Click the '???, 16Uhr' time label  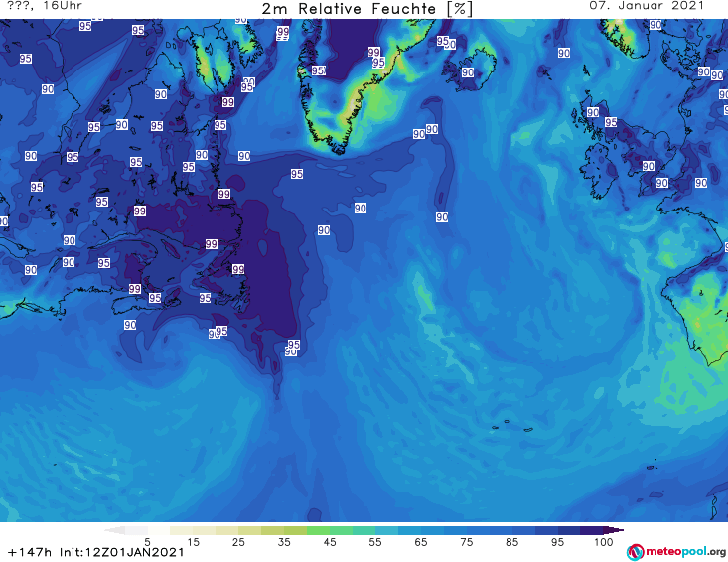45,6
